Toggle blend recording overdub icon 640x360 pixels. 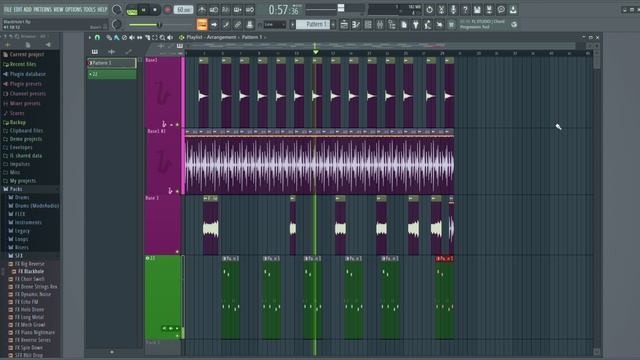coord(238,9)
